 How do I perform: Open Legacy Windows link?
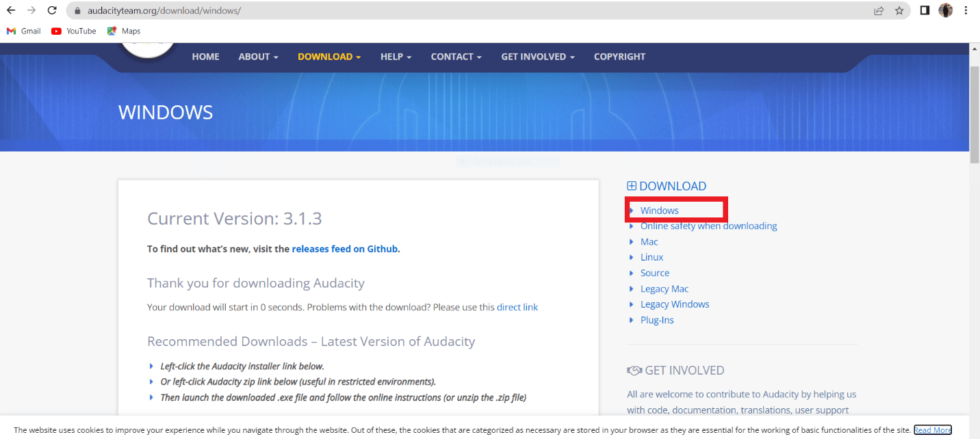(x=675, y=304)
